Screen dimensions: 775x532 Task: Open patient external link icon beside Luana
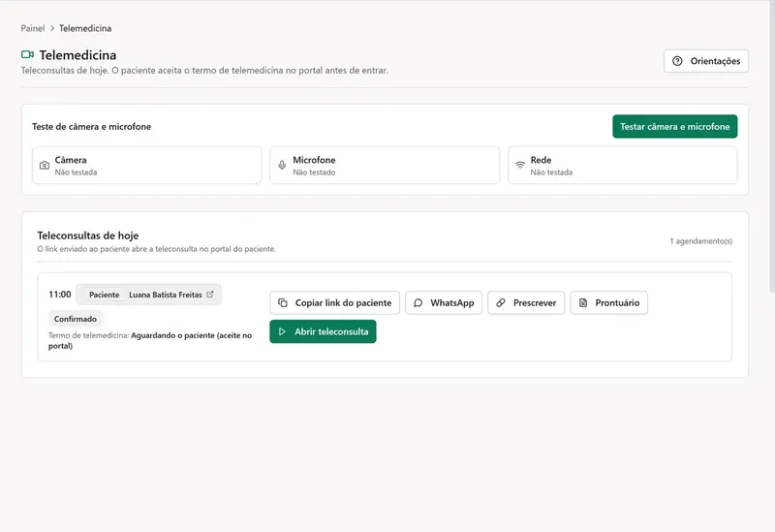pyautogui.click(x=210, y=295)
